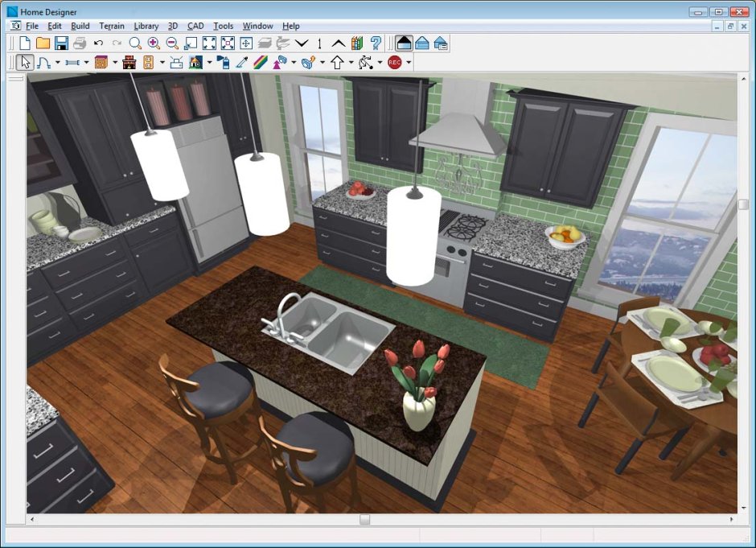Open the rainbow color stripes tool
The height and width of the screenshot is (548, 756).
(x=261, y=62)
